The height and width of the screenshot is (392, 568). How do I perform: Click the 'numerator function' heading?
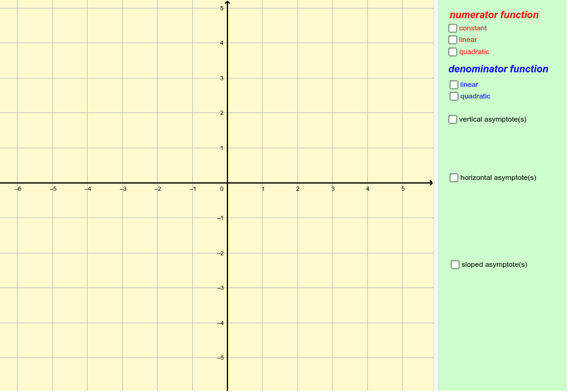click(494, 15)
